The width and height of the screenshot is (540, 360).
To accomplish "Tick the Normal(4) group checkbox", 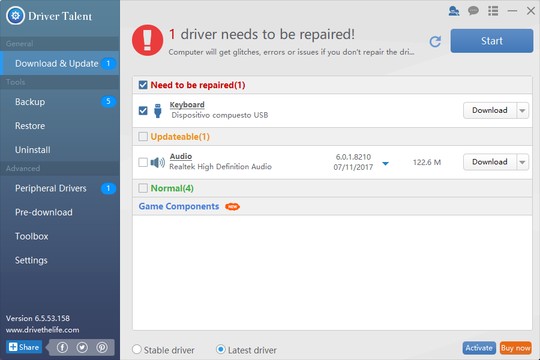I will (143, 188).
